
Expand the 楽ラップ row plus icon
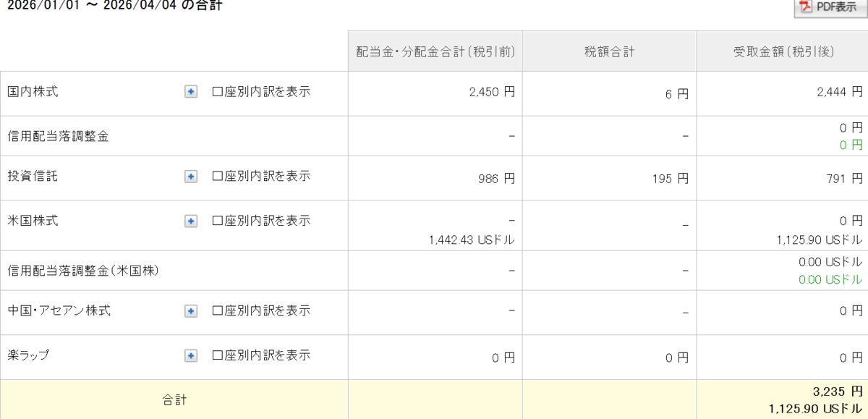pos(191,355)
